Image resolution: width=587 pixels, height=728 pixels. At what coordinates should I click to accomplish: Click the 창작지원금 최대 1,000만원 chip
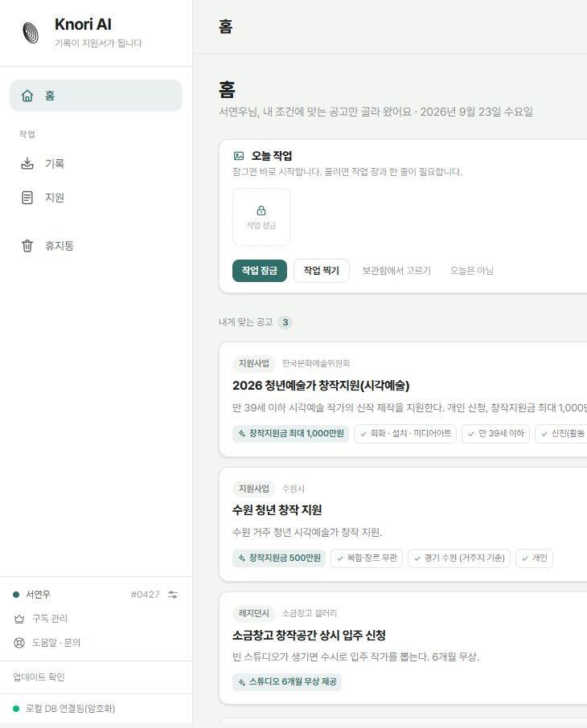(x=290, y=433)
